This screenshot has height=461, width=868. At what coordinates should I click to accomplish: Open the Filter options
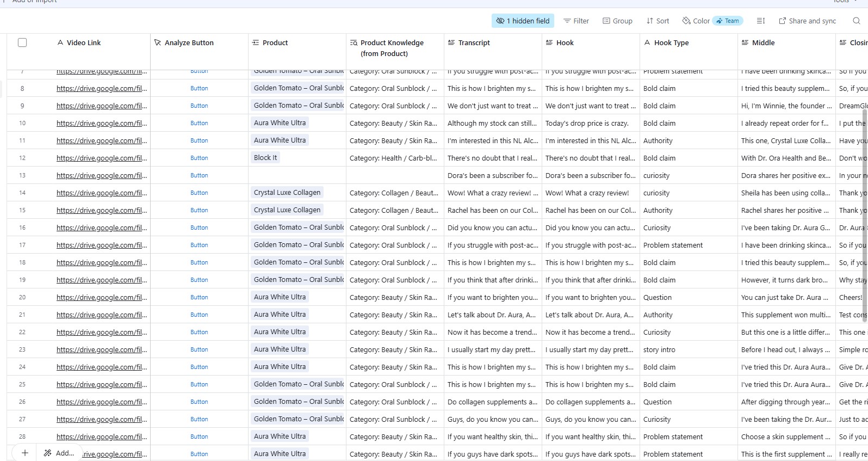click(x=576, y=21)
